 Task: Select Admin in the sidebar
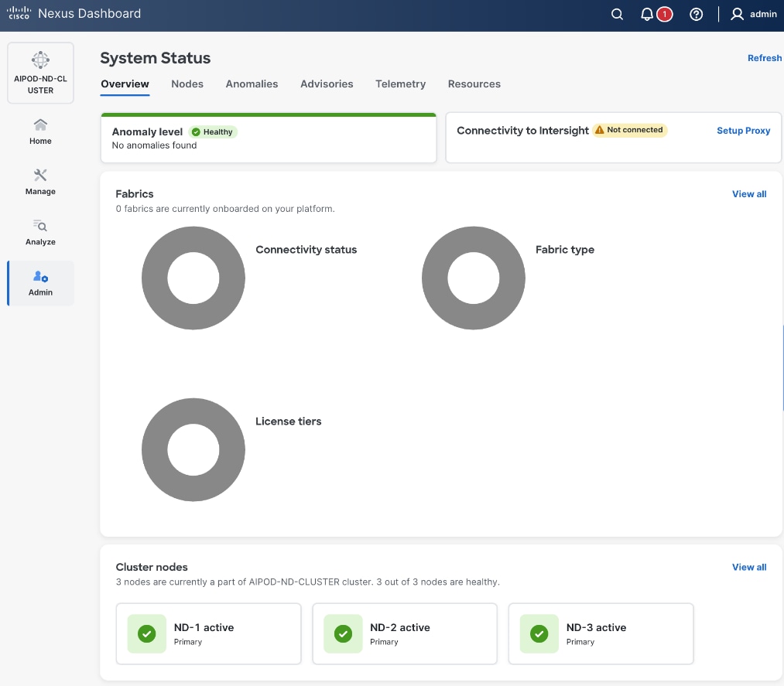[x=40, y=283]
